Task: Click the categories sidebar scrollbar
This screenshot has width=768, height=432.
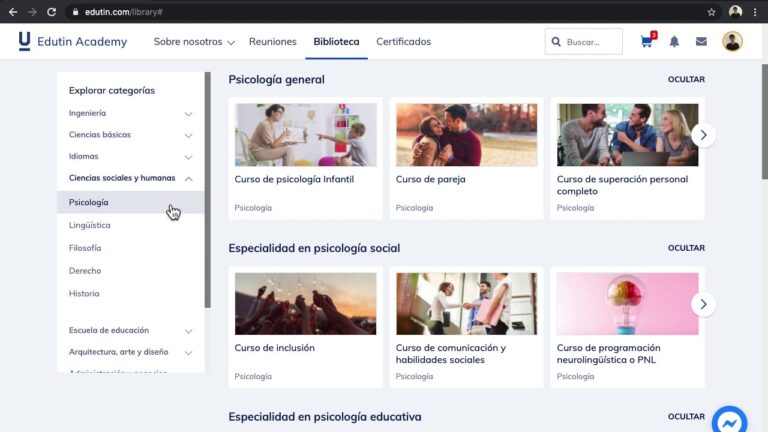Action: coord(208,190)
